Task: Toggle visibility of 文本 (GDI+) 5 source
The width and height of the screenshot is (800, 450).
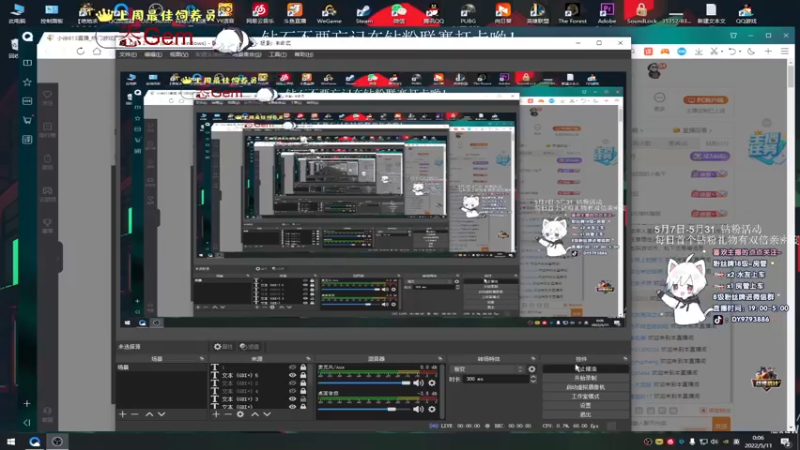Action: pyautogui.click(x=292, y=375)
